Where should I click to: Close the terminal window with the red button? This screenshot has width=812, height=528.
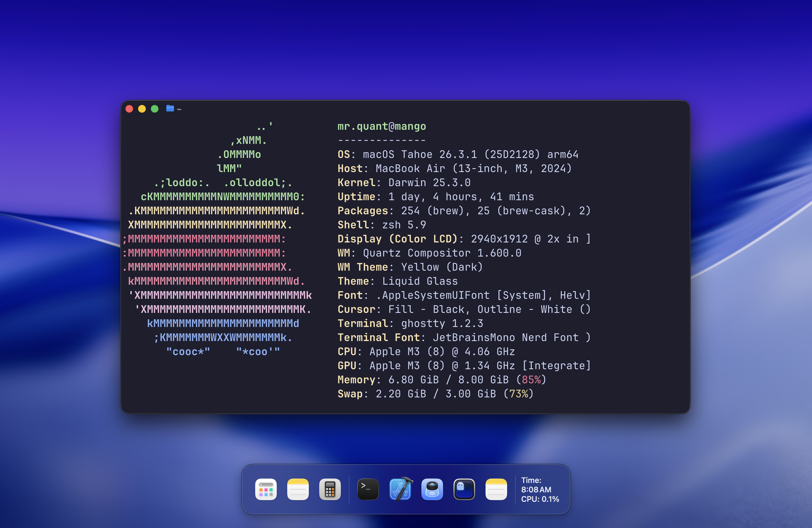tap(129, 109)
